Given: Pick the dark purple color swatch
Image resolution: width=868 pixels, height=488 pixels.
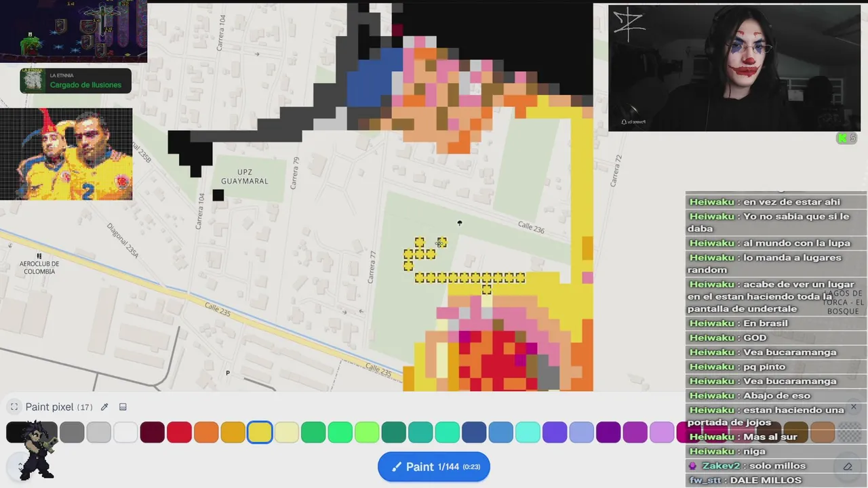Looking at the screenshot, I should pyautogui.click(x=608, y=432).
